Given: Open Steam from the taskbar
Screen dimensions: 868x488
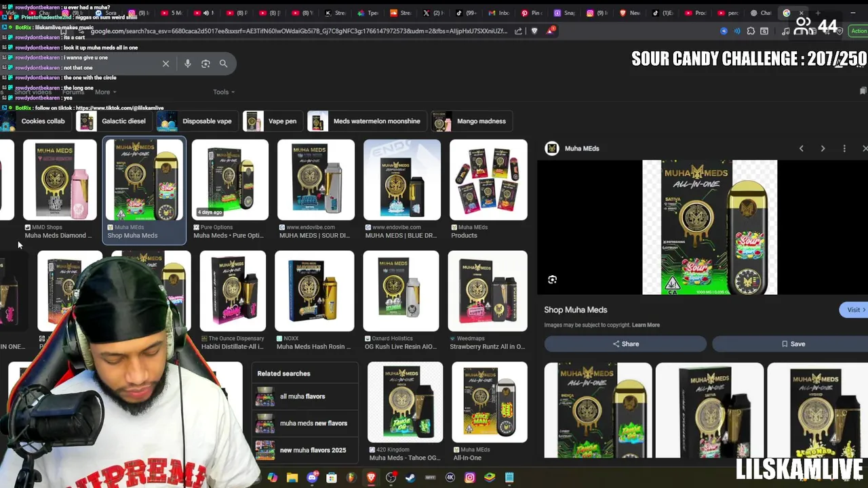Looking at the screenshot, I should 410,478.
